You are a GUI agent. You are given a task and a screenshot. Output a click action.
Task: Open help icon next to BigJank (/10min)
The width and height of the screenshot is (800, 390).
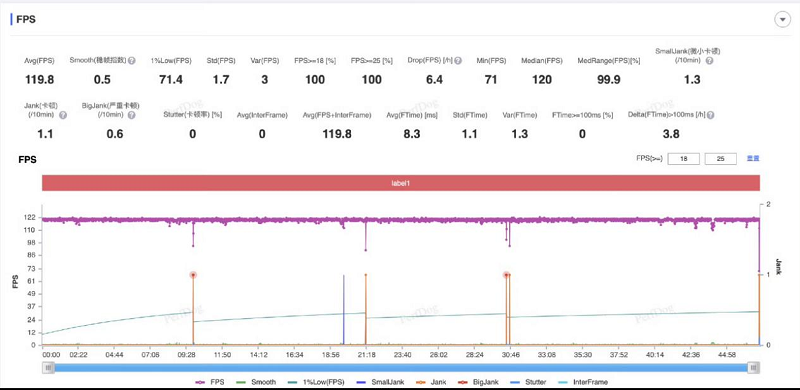[x=132, y=115]
